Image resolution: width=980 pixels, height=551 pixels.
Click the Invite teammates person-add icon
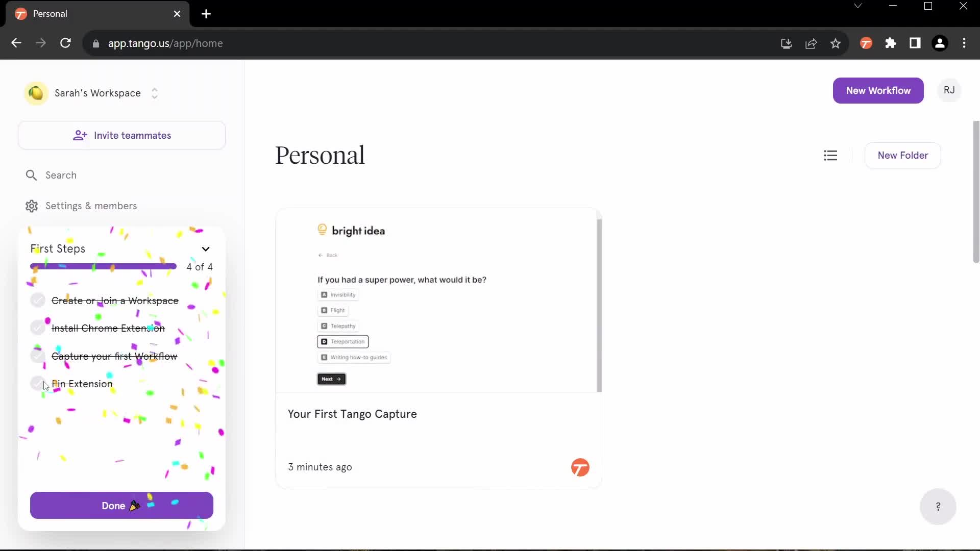coord(81,135)
